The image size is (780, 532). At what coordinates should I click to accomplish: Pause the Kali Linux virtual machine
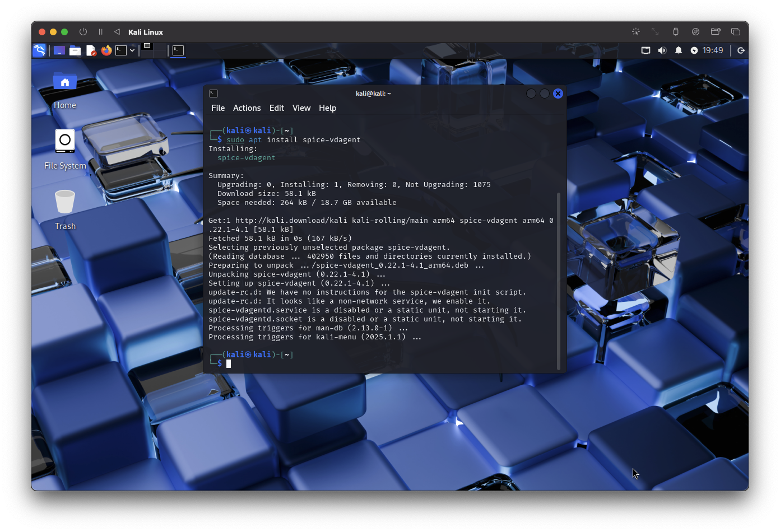[x=101, y=32]
